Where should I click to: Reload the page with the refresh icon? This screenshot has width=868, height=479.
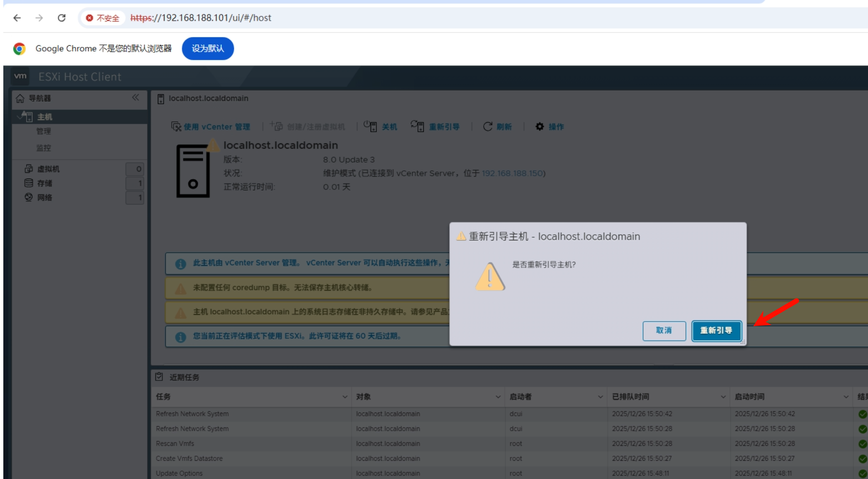click(x=61, y=18)
